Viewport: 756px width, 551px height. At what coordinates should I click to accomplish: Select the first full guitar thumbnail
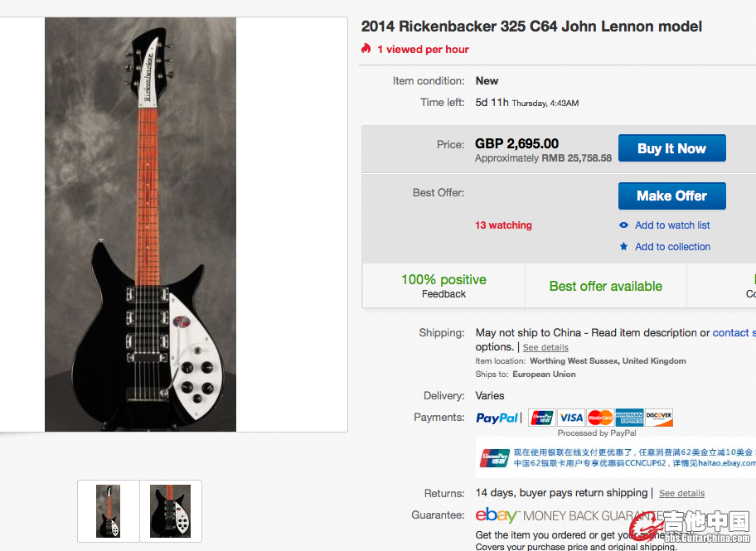(x=108, y=511)
